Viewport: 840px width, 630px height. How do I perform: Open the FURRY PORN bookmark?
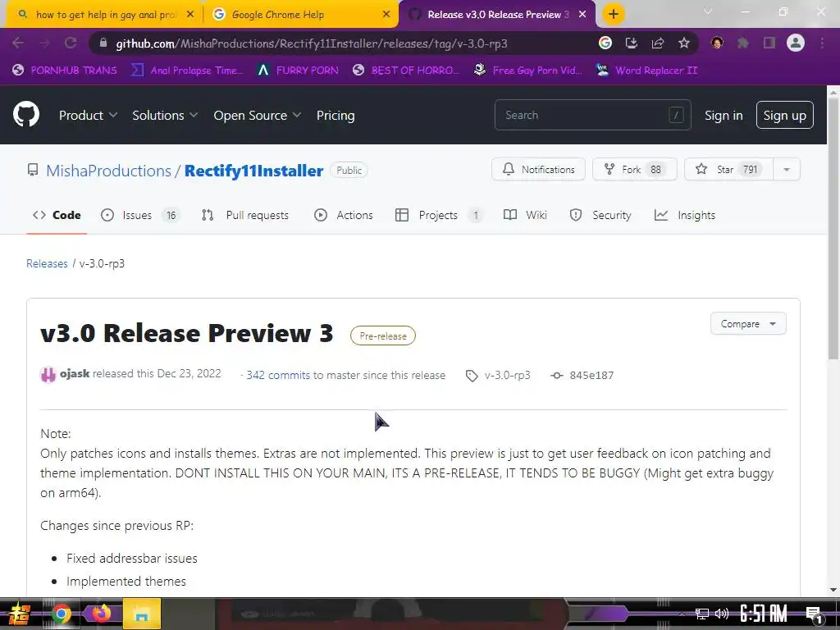tap(298, 71)
